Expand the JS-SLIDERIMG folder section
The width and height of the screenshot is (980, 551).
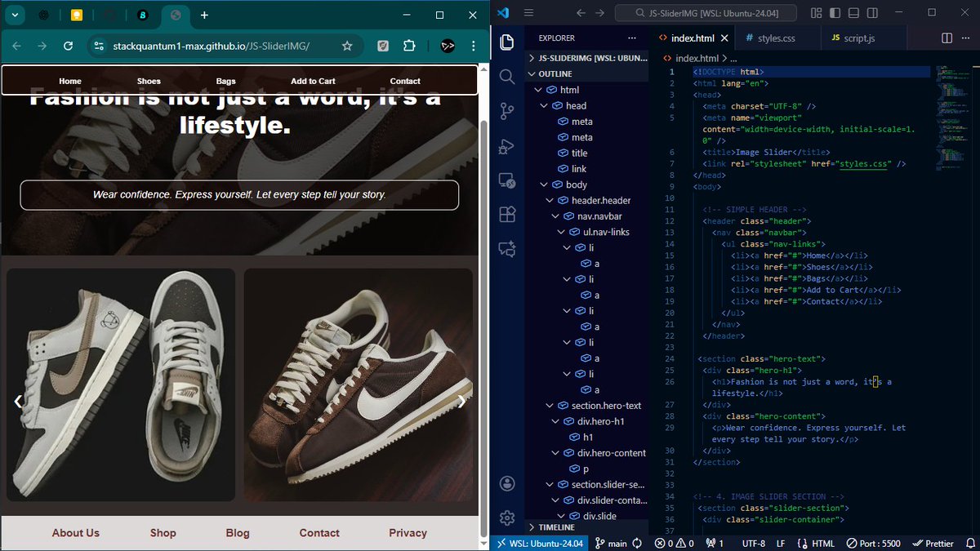click(x=588, y=59)
